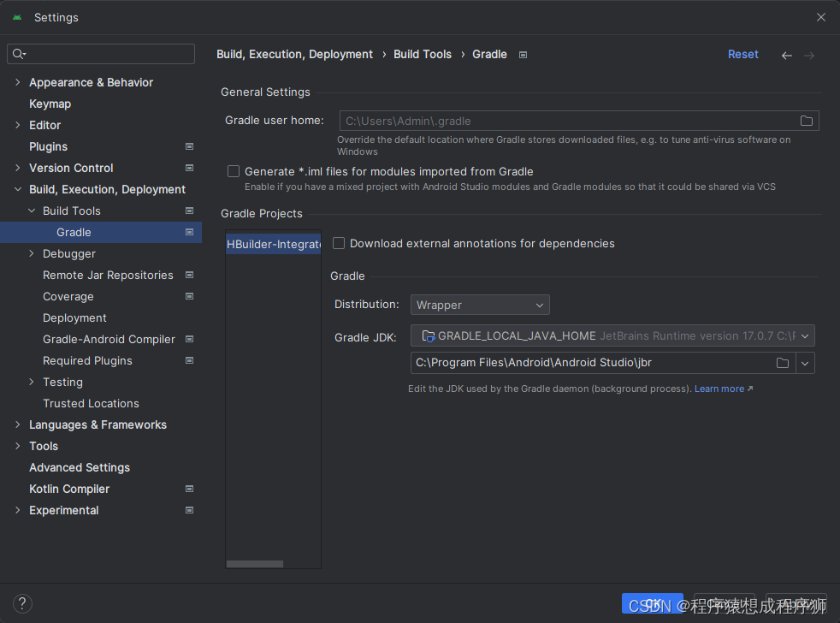The image size is (840, 623).
Task: Open the Gradle JDK selection dropdown
Action: pos(612,335)
